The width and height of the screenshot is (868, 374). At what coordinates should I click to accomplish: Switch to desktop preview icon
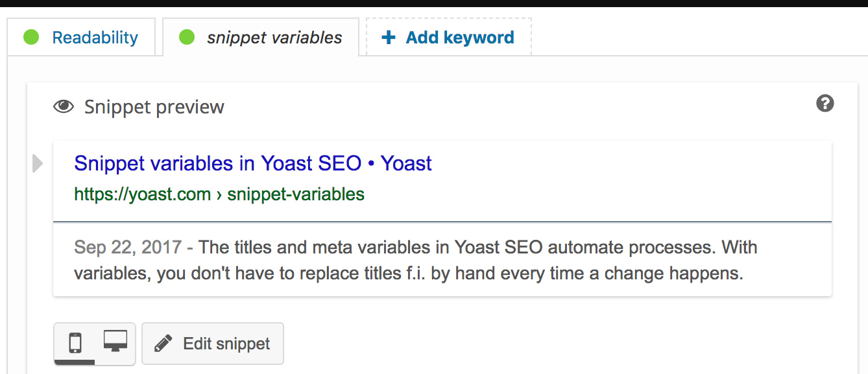pyautogui.click(x=115, y=342)
